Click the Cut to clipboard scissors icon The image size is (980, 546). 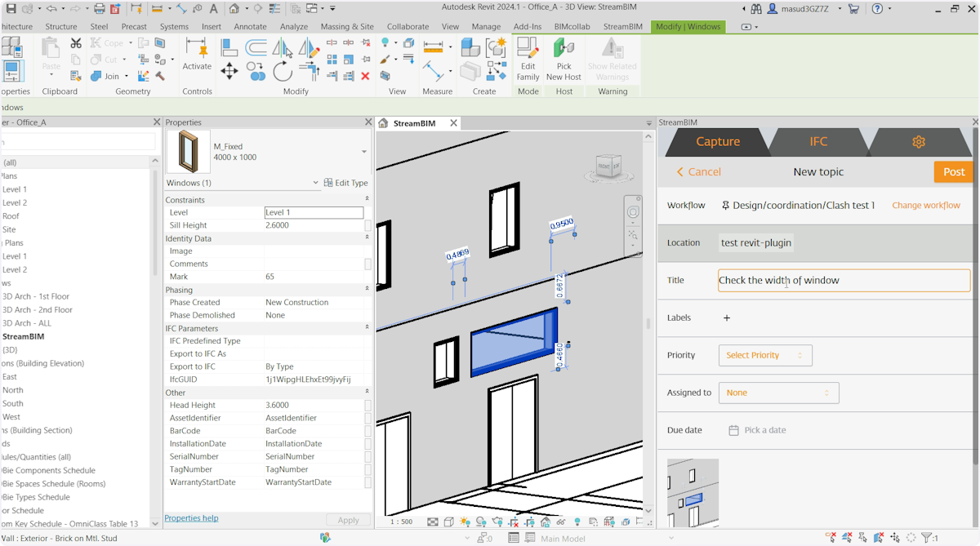point(76,43)
